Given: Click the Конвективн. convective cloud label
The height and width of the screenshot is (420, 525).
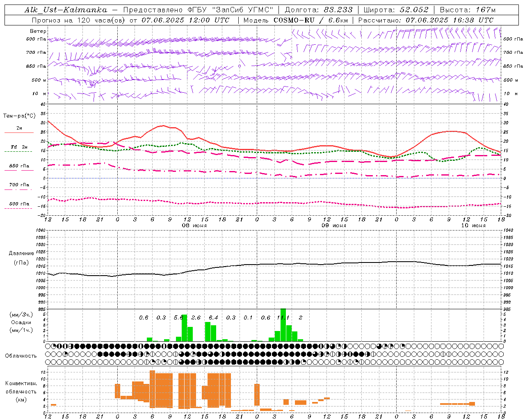Looking at the screenshot, I should click(21, 383).
